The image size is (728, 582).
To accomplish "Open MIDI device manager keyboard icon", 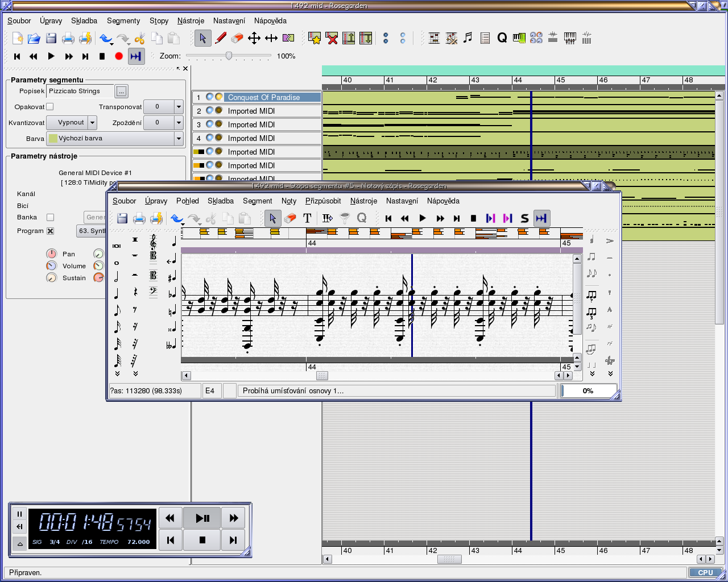I will point(519,38).
